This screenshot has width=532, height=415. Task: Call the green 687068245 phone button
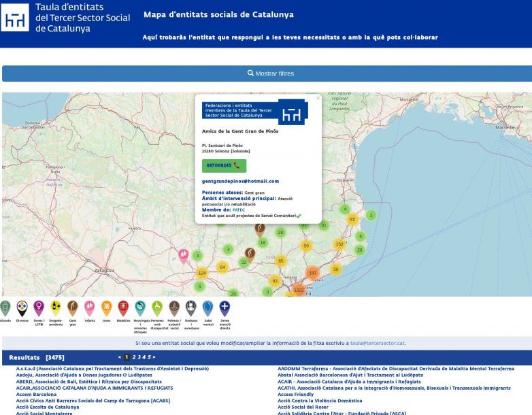pyautogui.click(x=224, y=165)
